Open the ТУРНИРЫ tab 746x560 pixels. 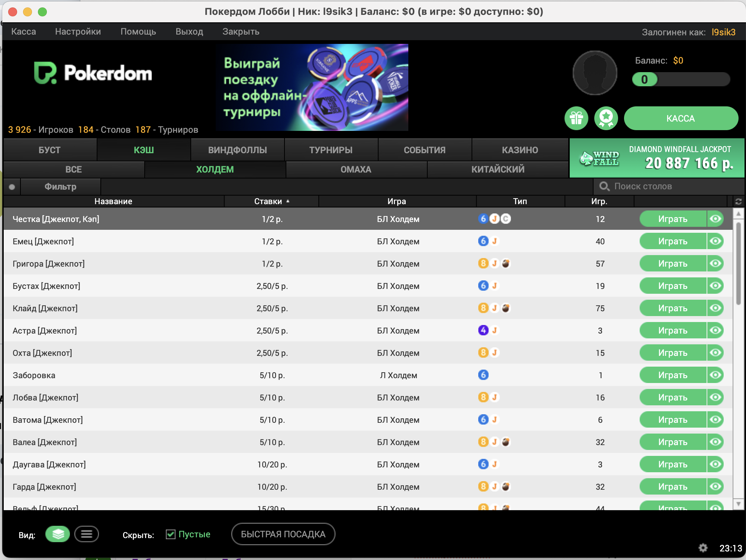[x=331, y=150]
